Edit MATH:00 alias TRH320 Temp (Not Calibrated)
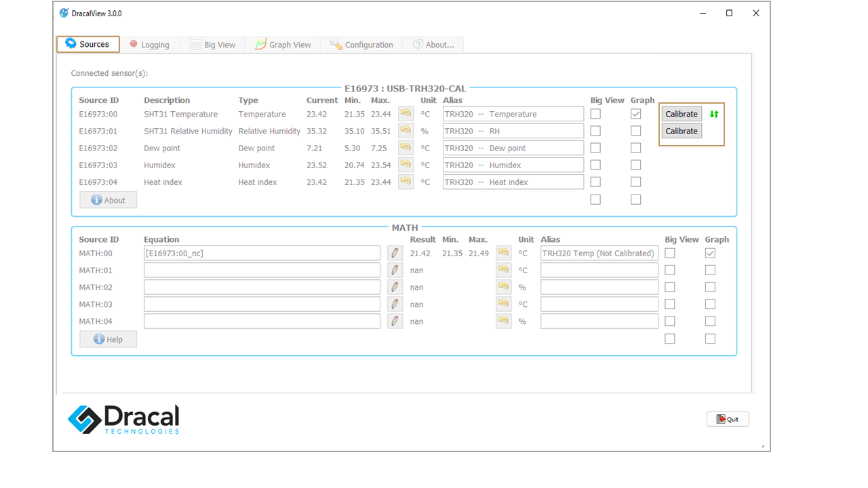Viewport: 868px width, 488px height. 599,253
